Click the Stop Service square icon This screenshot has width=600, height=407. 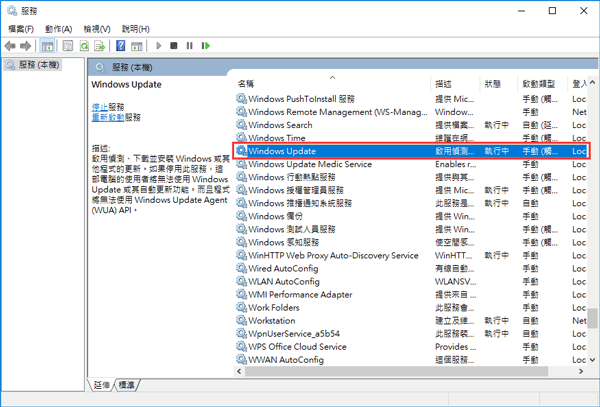pyautogui.click(x=174, y=46)
